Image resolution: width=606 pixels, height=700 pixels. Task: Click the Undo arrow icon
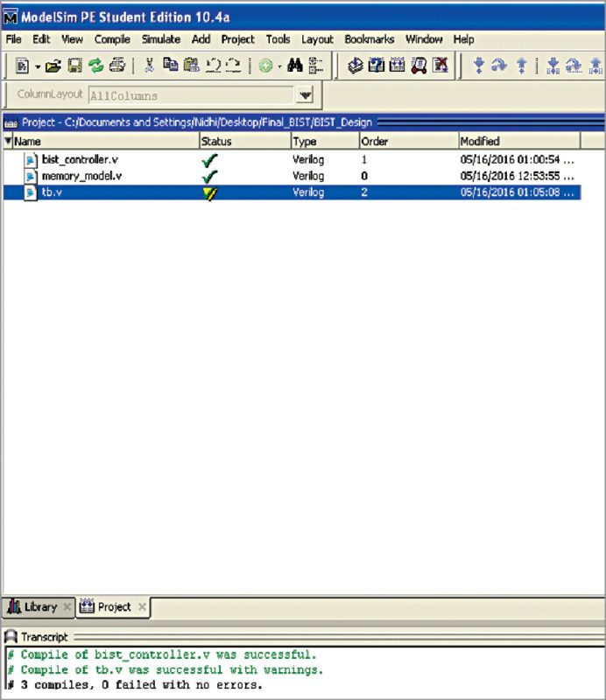(x=212, y=66)
